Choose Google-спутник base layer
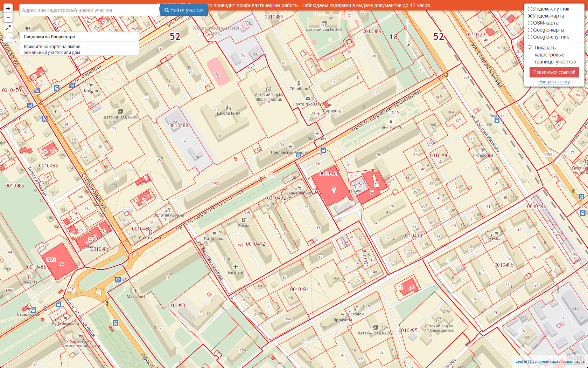The image size is (588, 368). (x=530, y=37)
